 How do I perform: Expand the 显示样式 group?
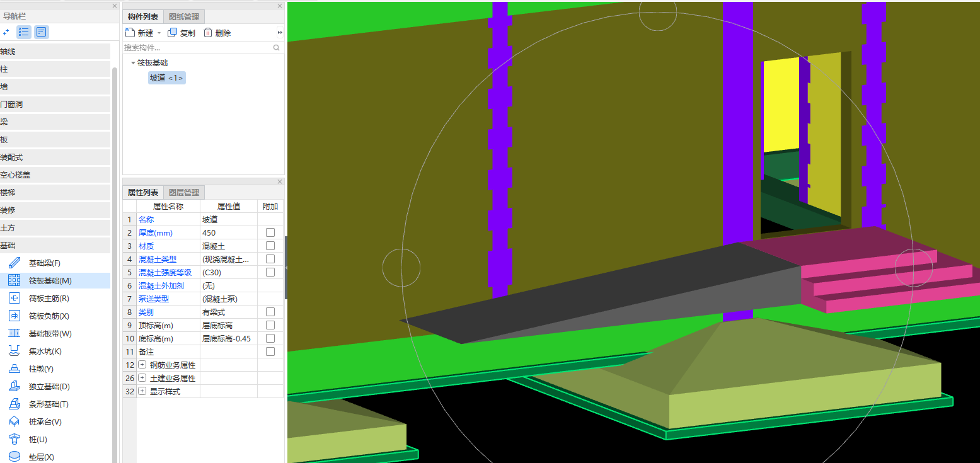[142, 391]
